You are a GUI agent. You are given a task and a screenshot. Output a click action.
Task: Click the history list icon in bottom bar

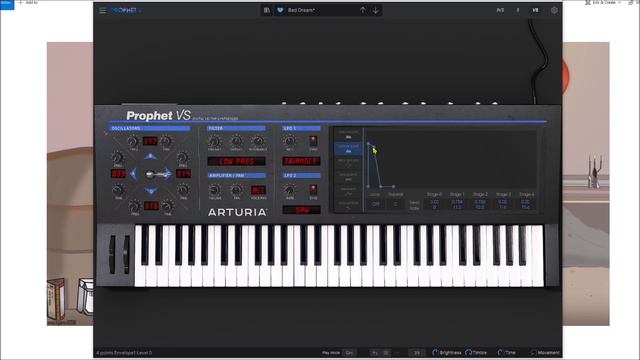point(386,353)
